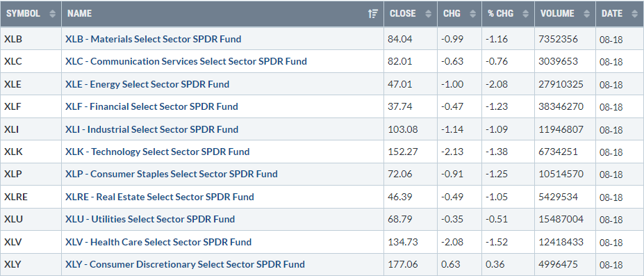Screen dimensions: 644x276
Task: Sort by % CHG column arrows
Action: 525,13
